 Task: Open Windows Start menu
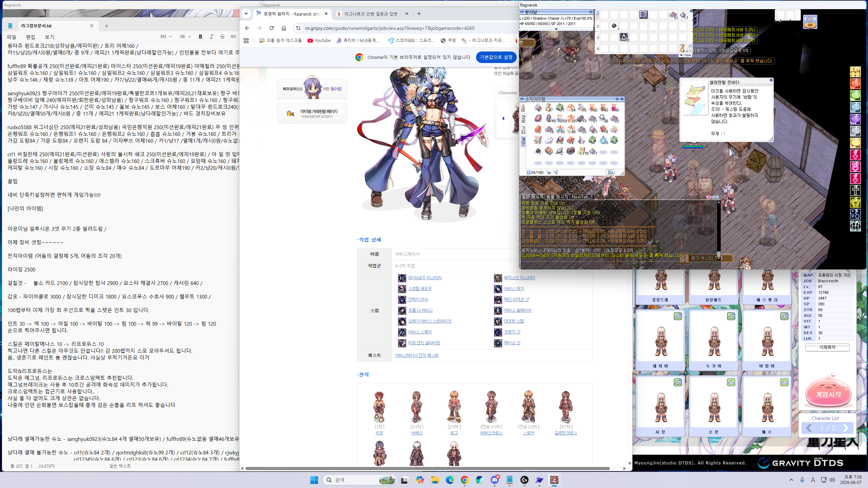coord(314,480)
